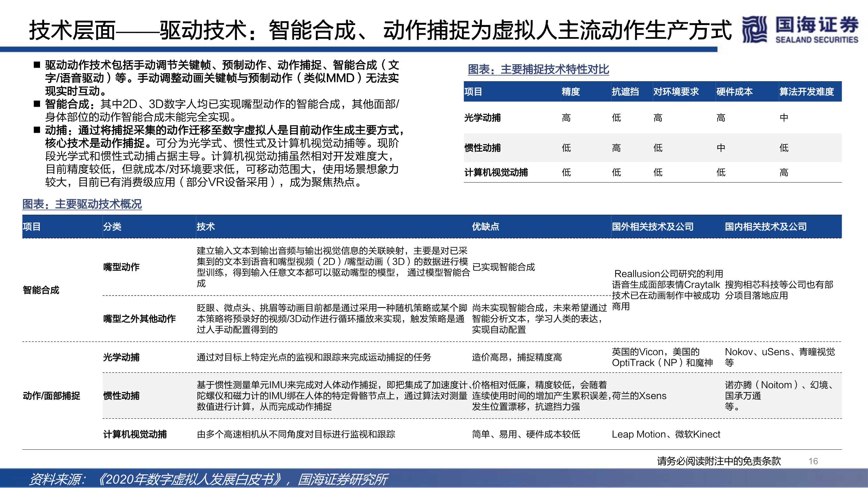The width and height of the screenshot is (868, 488).
Task: Select bullet starting 动捕：通过将捕捉采集
Action: pos(224,156)
